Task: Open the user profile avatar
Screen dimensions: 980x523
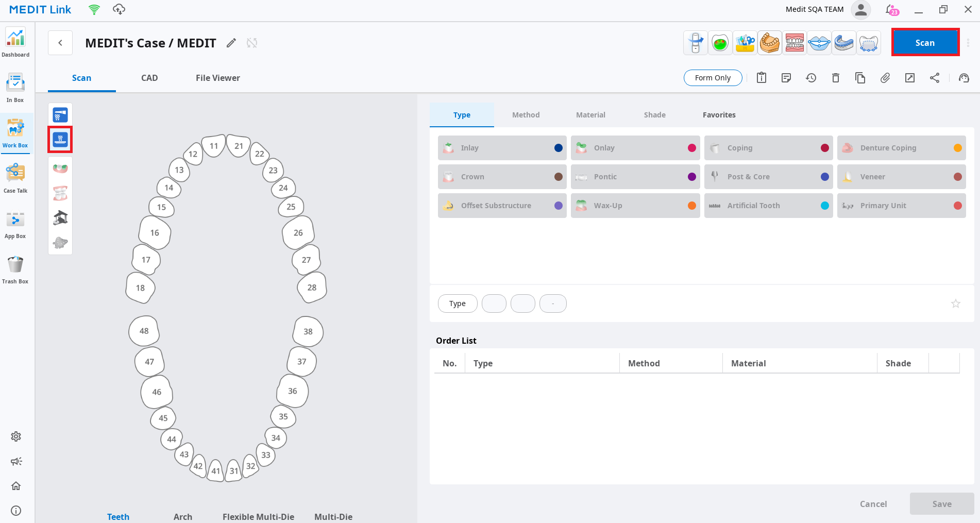Action: click(861, 9)
